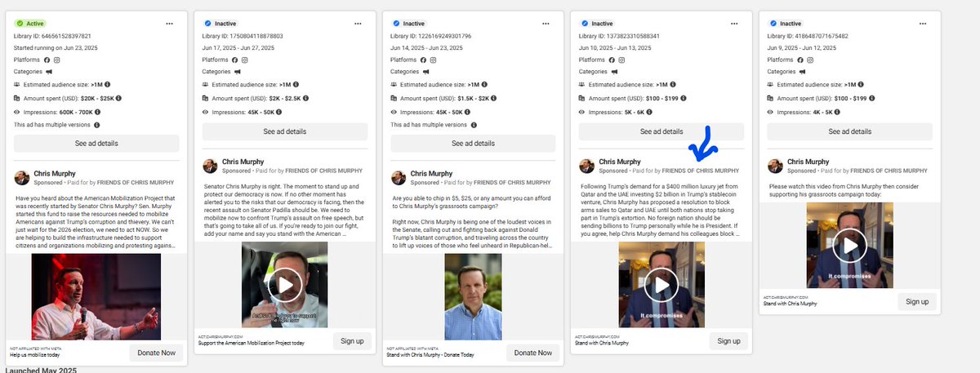
Task: Open three-dot menu for Library ID 4186487071675482
Action: click(x=924, y=24)
